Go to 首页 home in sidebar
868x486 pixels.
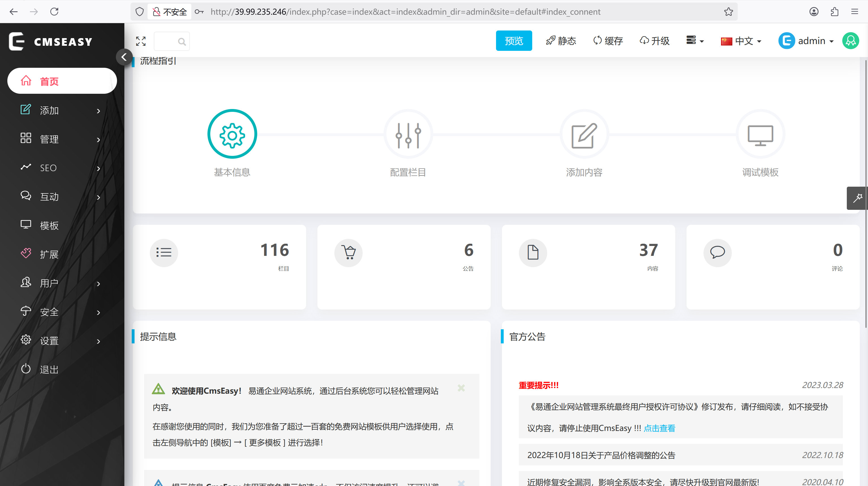(62, 81)
